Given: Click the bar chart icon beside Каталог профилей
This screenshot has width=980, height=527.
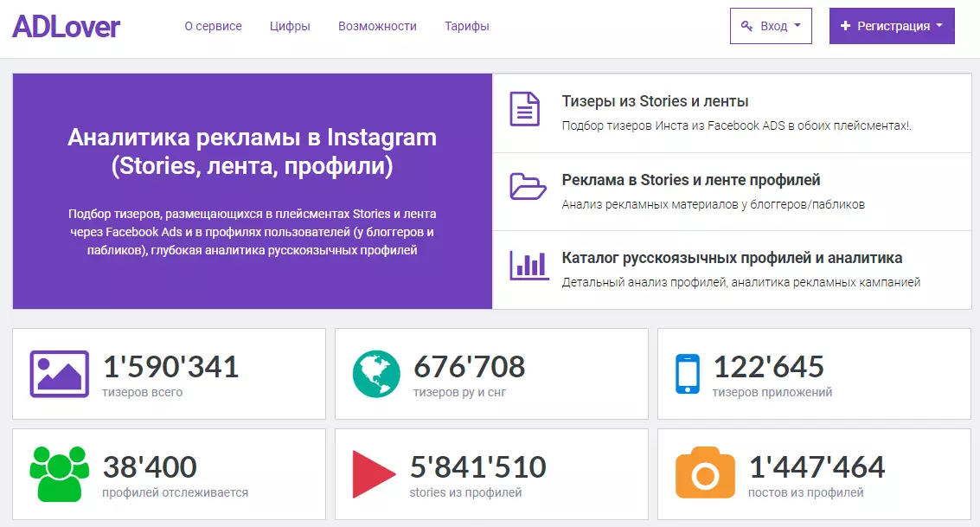Looking at the screenshot, I should pyautogui.click(x=528, y=265).
